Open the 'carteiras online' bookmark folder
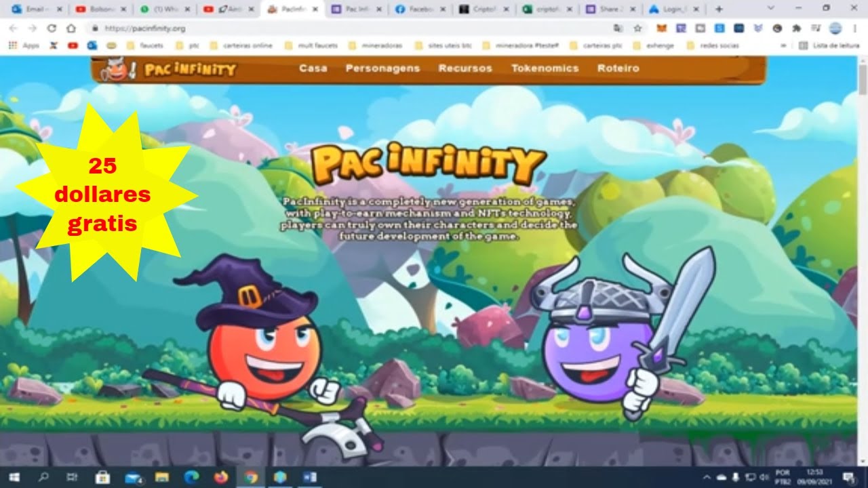This screenshot has height=488, width=868. pyautogui.click(x=241, y=45)
